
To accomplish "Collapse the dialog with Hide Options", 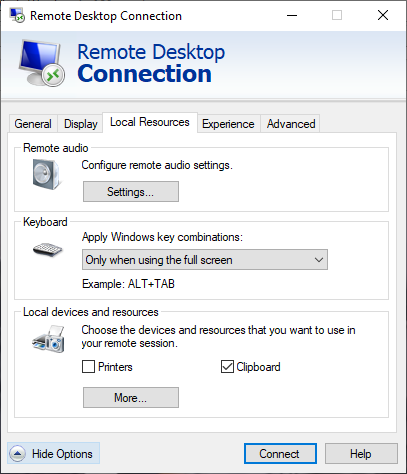I will click(54, 453).
